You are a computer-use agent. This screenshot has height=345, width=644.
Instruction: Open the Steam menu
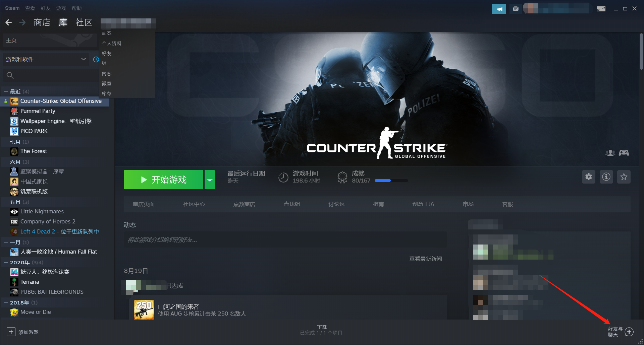tap(12, 8)
